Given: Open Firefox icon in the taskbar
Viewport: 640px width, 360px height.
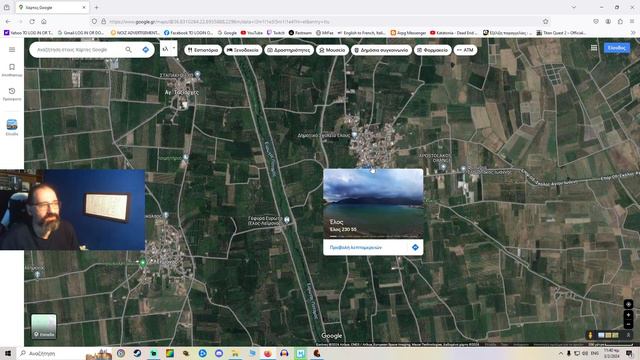Looking at the screenshot, I should 268,353.
